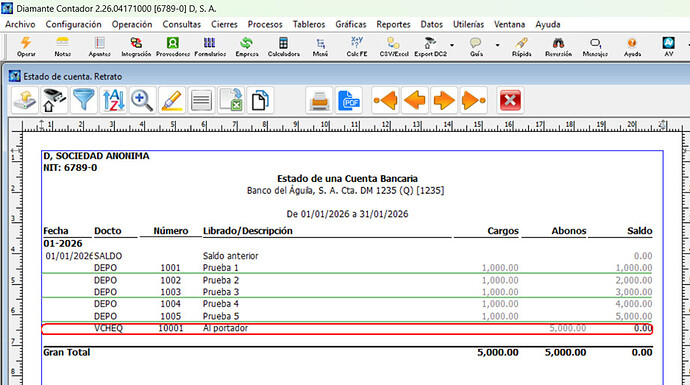Open the Proveedores toolbar icon
This screenshot has width=690, height=385.
pos(173,47)
